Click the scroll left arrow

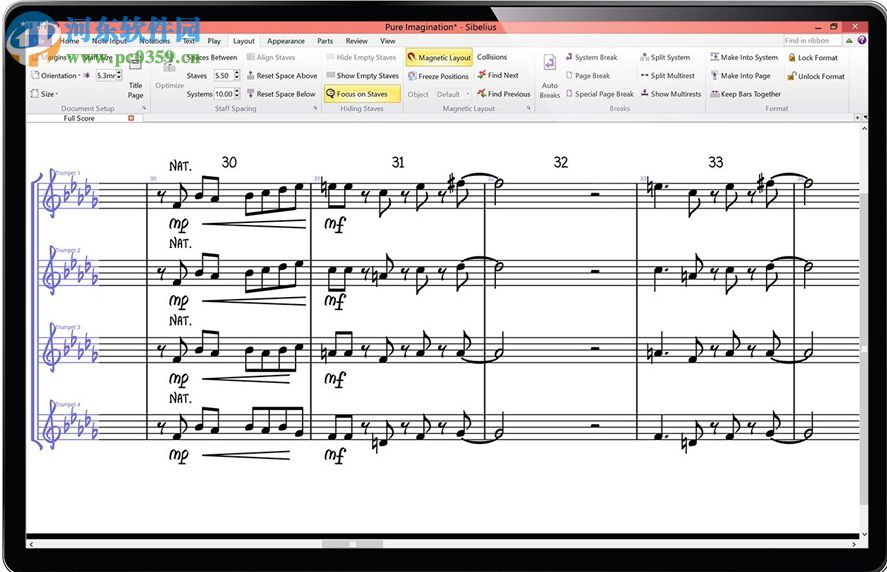point(31,544)
